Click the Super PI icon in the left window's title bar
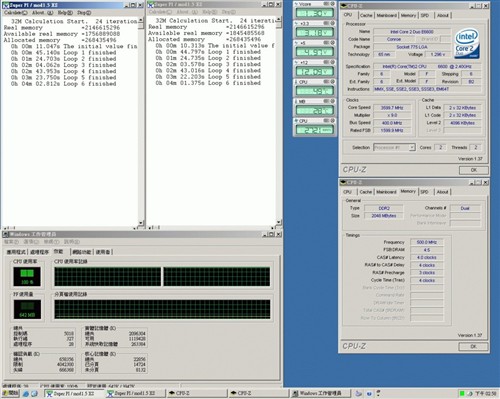 (5, 5)
